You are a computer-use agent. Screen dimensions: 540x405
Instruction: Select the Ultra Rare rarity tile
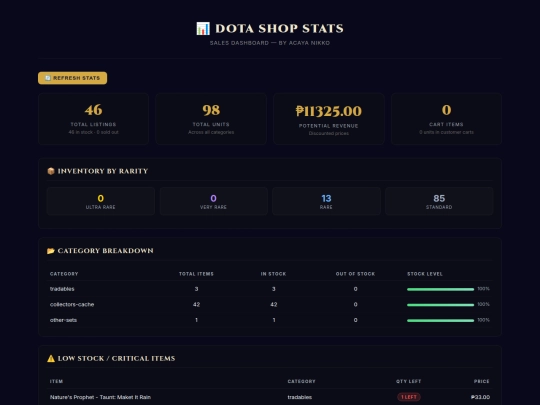[x=101, y=201]
